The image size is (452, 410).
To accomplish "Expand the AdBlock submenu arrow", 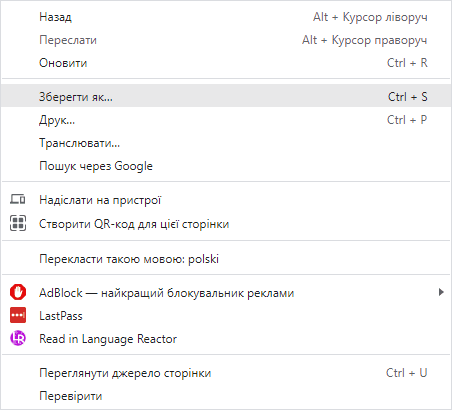I will (x=441, y=292).
